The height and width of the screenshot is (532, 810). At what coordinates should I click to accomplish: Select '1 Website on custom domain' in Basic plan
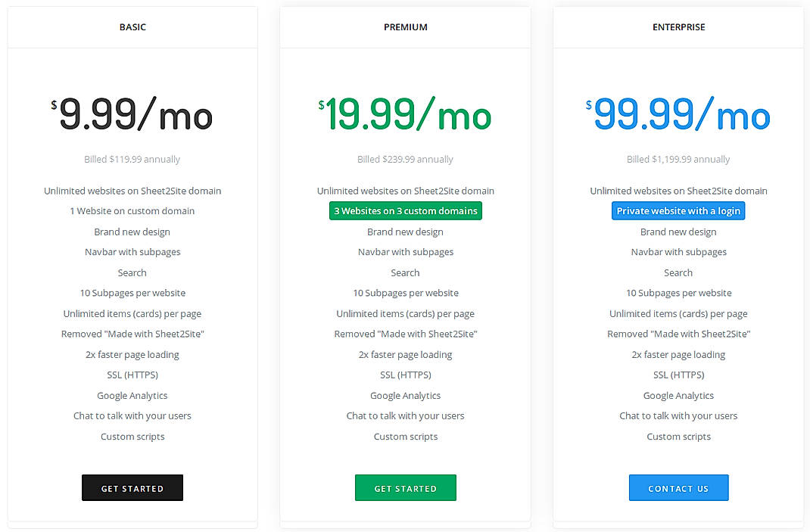point(132,210)
